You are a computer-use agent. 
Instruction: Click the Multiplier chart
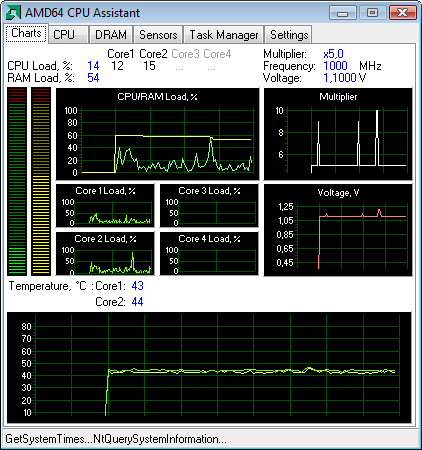click(x=338, y=134)
